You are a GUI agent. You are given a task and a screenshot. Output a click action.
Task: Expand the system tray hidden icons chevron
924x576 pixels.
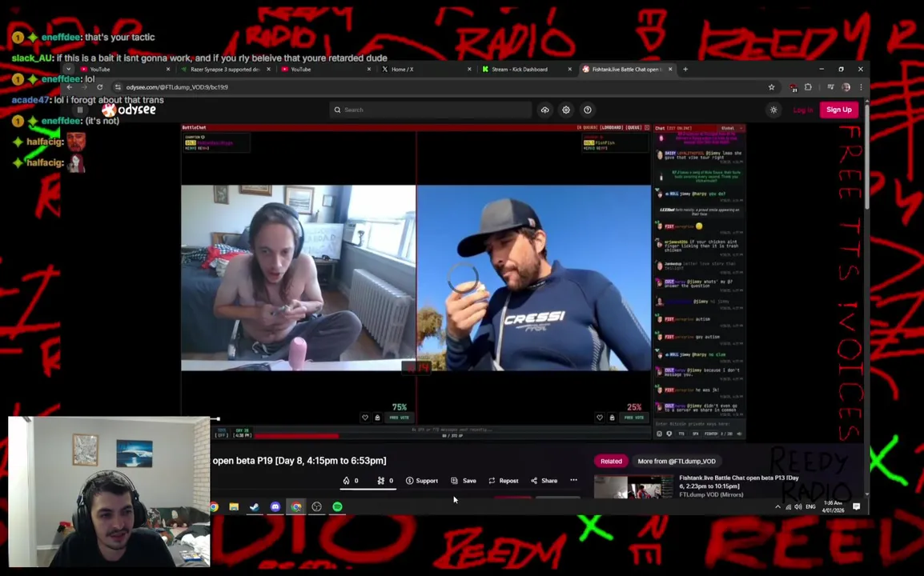(x=777, y=507)
